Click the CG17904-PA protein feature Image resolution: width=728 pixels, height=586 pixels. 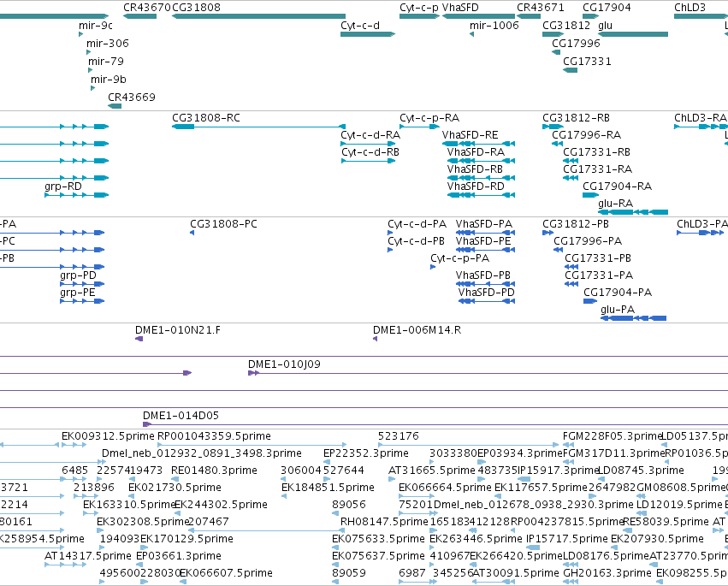(590, 301)
